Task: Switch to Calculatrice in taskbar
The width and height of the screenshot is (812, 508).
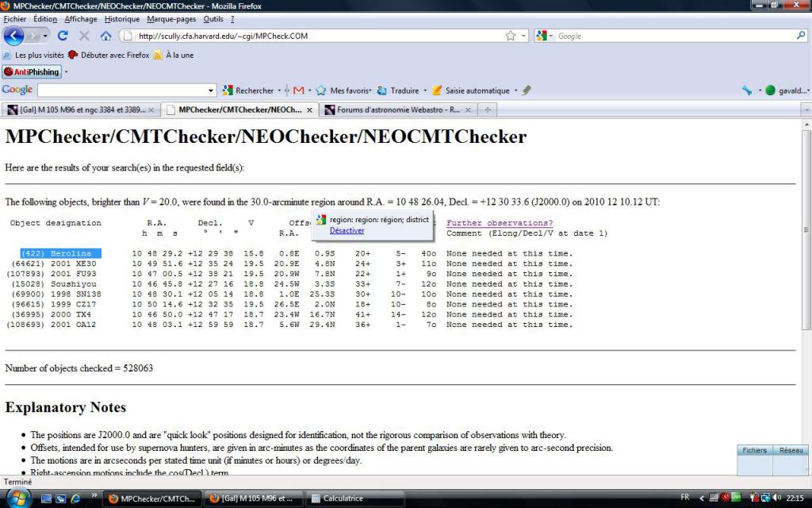Action: pyautogui.click(x=354, y=498)
